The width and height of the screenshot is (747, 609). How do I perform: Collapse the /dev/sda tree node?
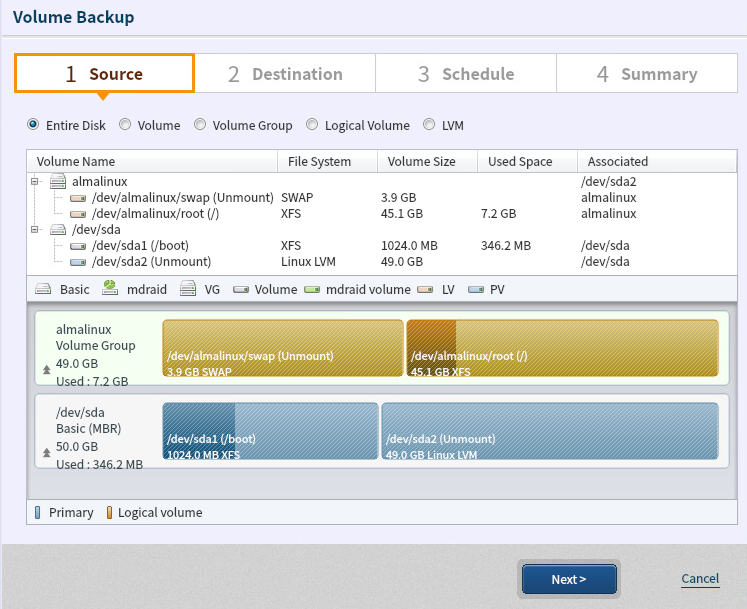(35, 229)
